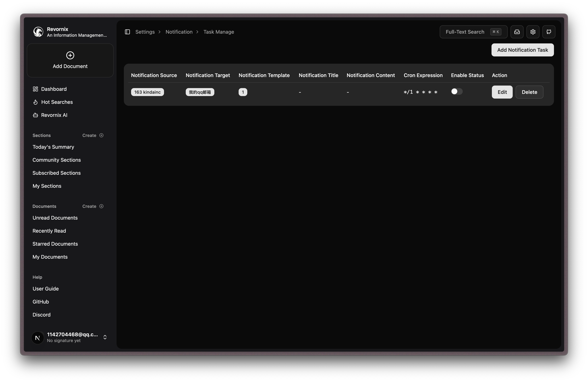
Task: Click the Revornix AI robot icon
Action: click(35, 115)
